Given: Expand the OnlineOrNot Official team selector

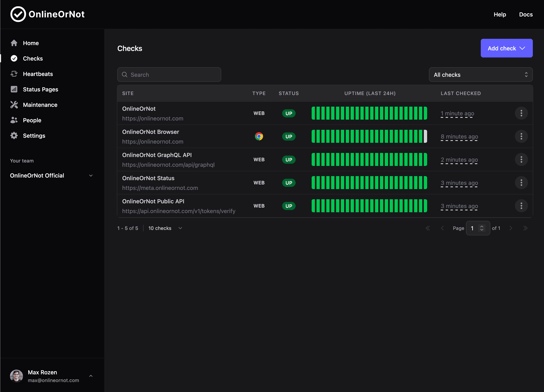Looking at the screenshot, I should click(x=91, y=175).
